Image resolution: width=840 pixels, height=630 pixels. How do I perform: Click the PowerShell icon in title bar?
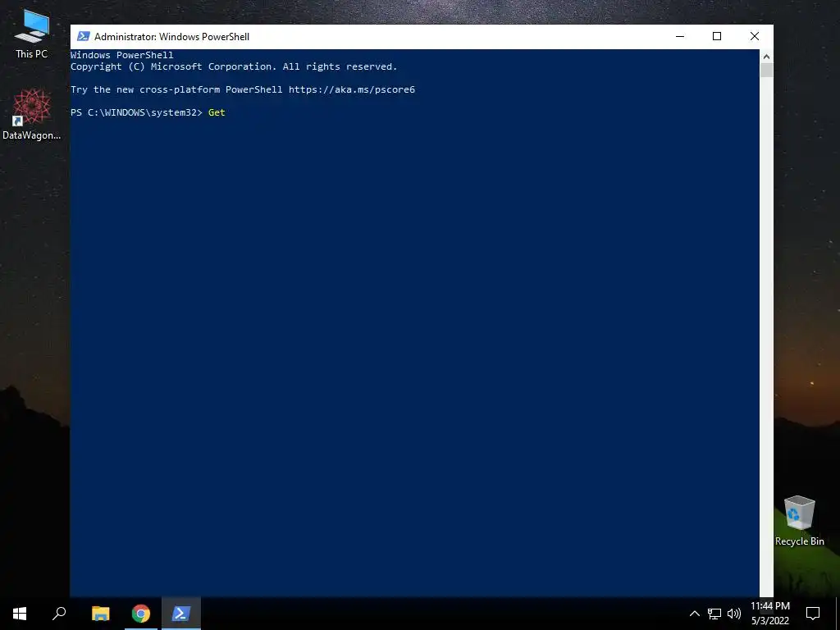pos(83,36)
